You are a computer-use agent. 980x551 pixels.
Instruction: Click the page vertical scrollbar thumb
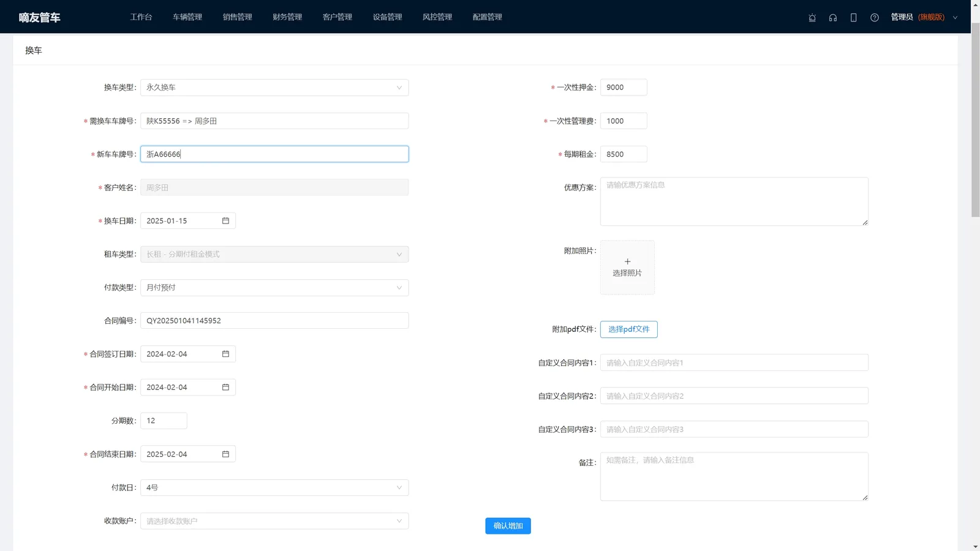coord(975,119)
